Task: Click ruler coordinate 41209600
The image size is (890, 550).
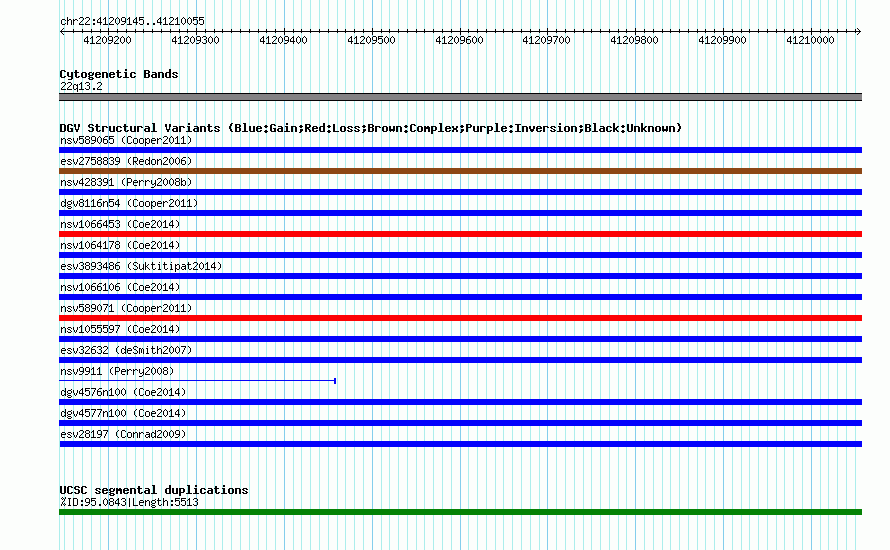Action: click(x=459, y=40)
